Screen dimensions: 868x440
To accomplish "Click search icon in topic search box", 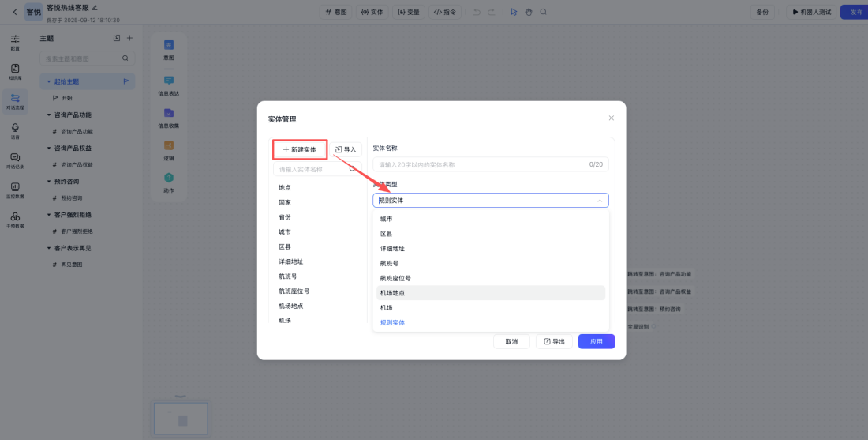I will 125,58.
